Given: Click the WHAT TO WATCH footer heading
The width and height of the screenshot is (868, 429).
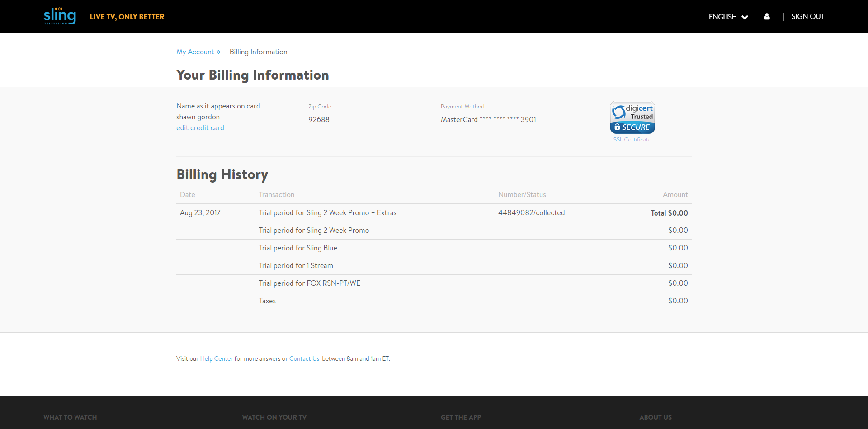Looking at the screenshot, I should pos(70,417).
